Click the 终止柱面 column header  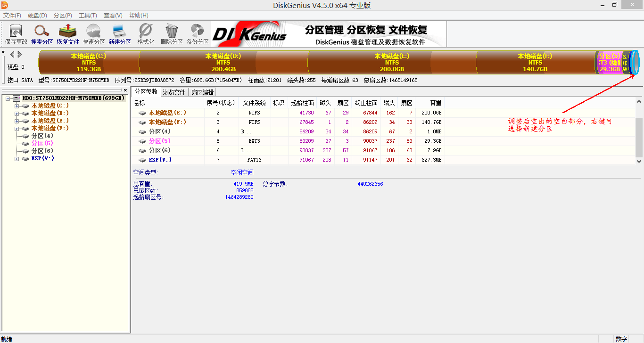(x=366, y=103)
